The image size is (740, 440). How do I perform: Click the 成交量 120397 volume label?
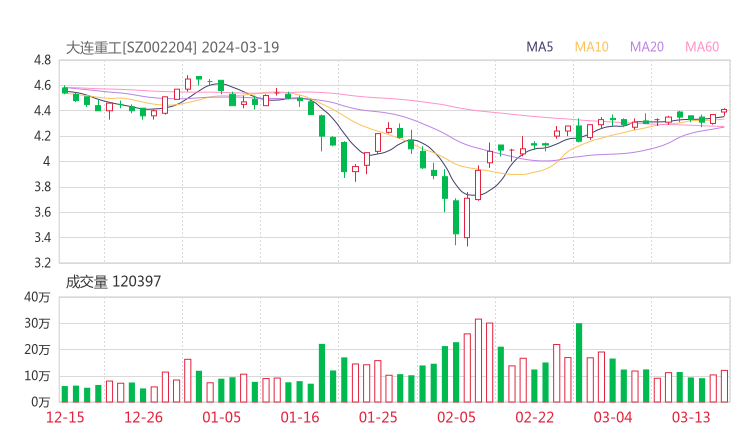pos(113,282)
